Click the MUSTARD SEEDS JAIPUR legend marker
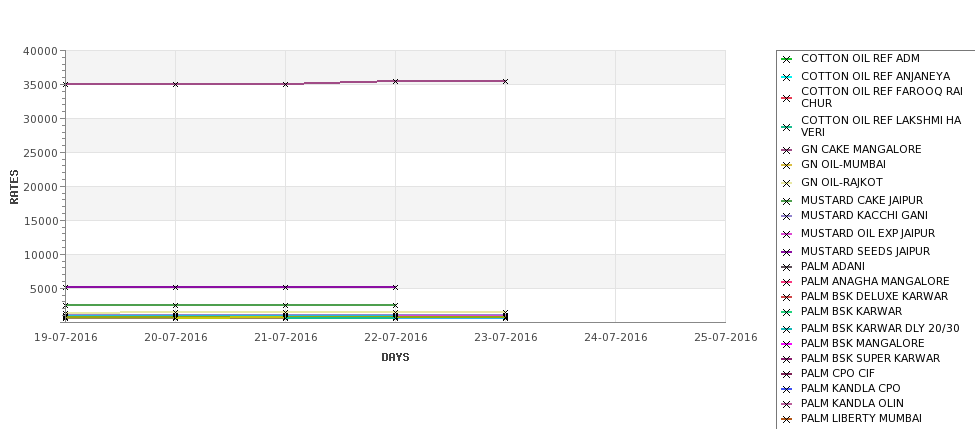 [786, 252]
